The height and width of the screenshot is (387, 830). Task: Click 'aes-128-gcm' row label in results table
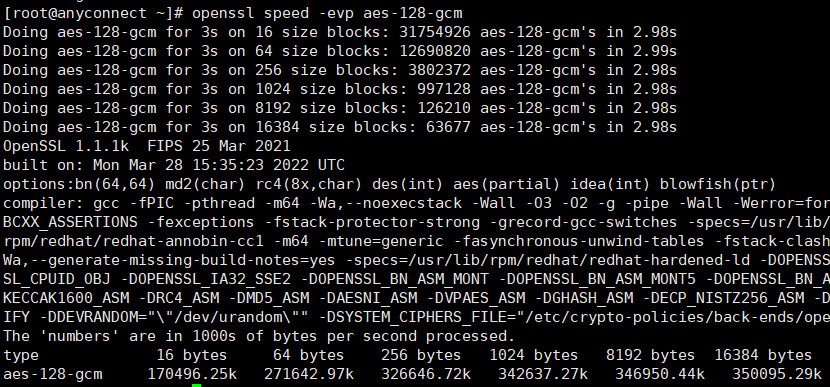52,374
